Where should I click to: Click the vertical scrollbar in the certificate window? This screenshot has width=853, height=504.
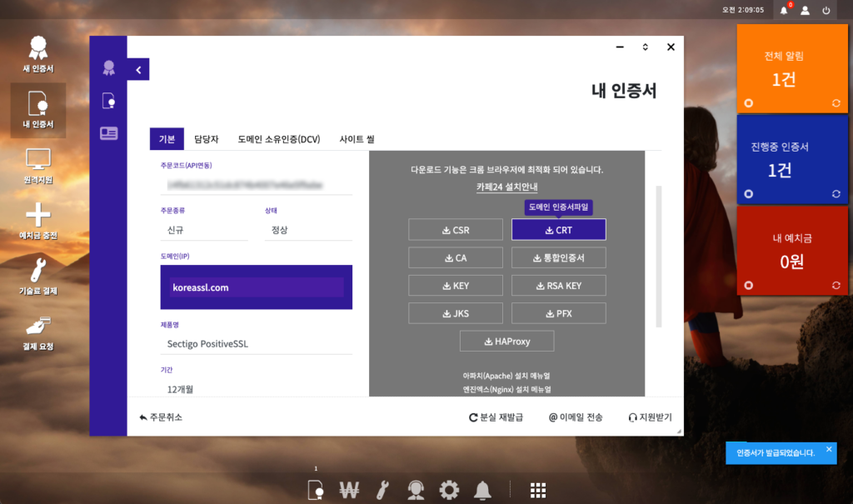click(x=659, y=257)
